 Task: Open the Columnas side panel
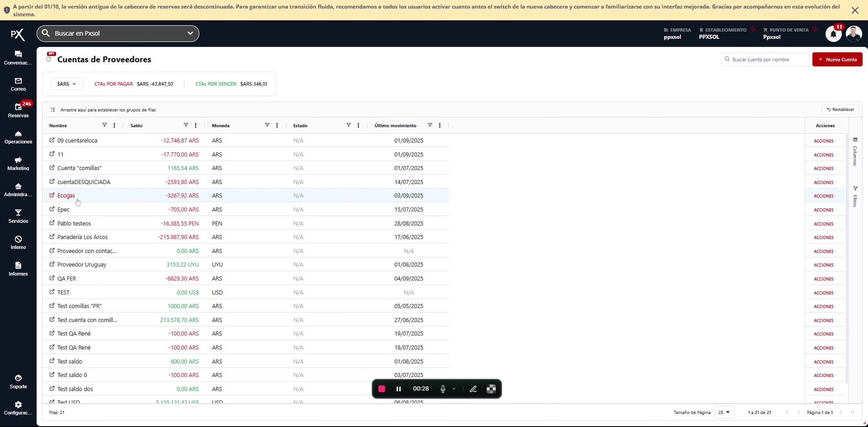(855, 152)
